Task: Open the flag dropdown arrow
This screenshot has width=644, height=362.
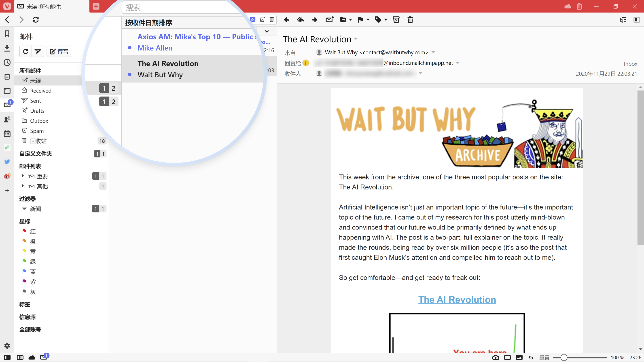Action: coord(368,20)
